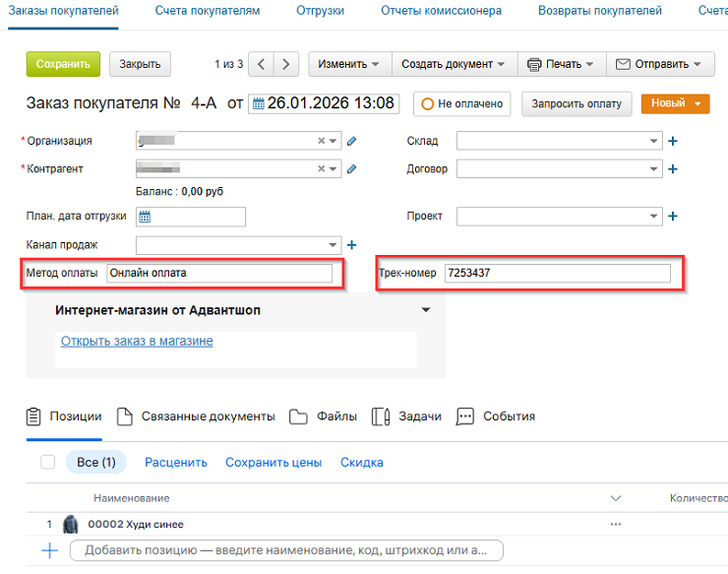Screen dimensions: 728x574
Task: Open the Новый status dropdown
Action: tap(675, 103)
